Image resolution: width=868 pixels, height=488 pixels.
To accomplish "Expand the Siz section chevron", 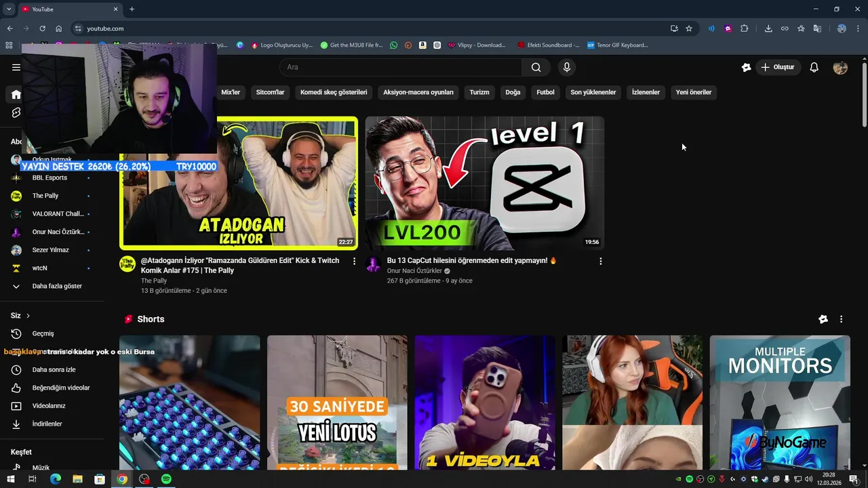I will pos(28,316).
